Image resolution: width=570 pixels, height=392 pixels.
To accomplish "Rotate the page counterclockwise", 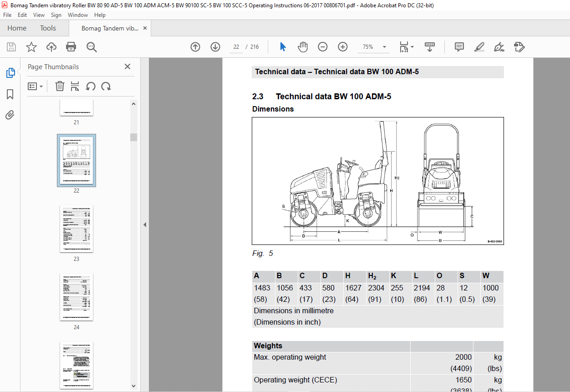I will (x=91, y=86).
